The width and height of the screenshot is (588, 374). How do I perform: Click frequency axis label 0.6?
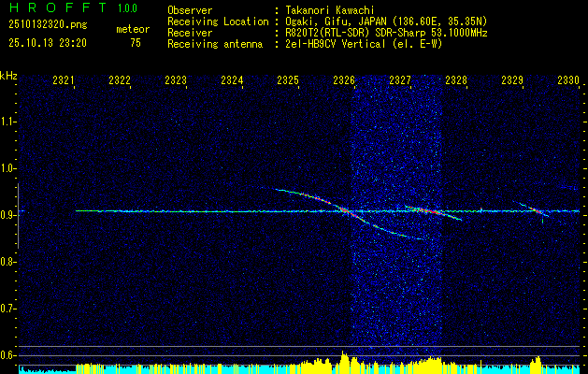point(7,355)
